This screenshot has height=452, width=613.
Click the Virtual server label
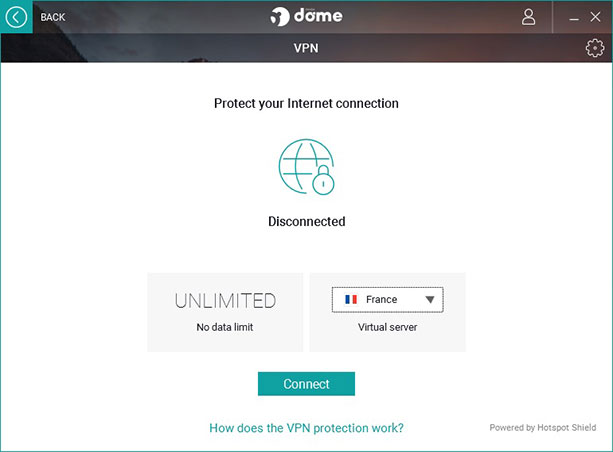pyautogui.click(x=387, y=327)
